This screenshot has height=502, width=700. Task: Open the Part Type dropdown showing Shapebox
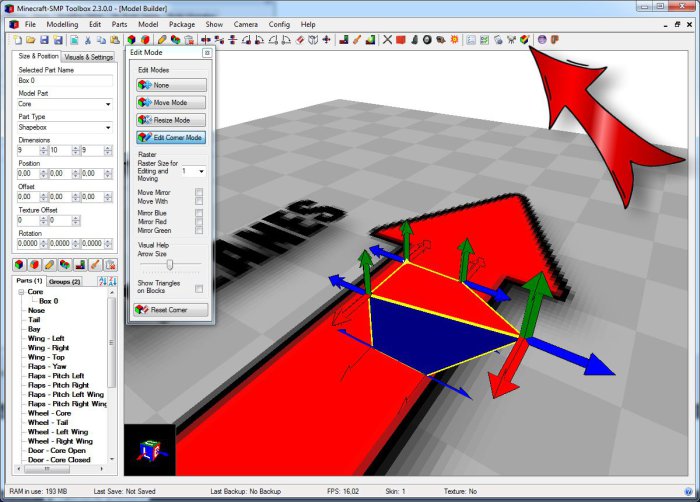pyautogui.click(x=108, y=127)
